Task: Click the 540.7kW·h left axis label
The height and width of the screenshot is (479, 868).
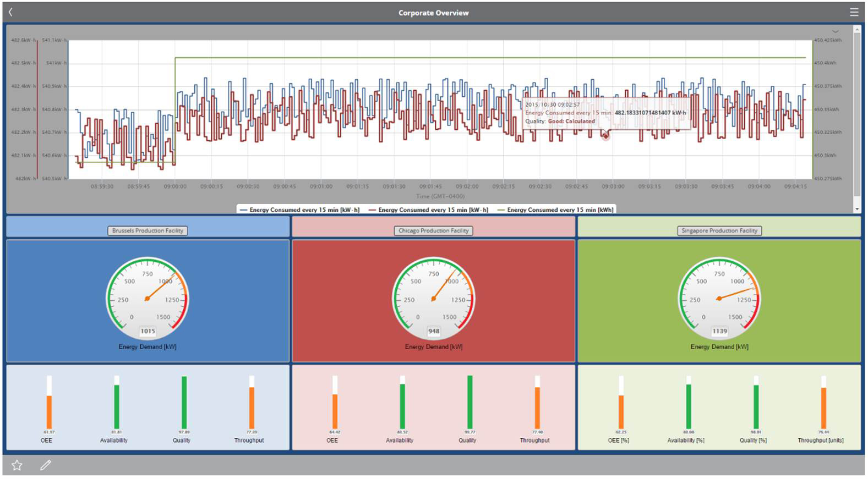Action: tap(54, 133)
